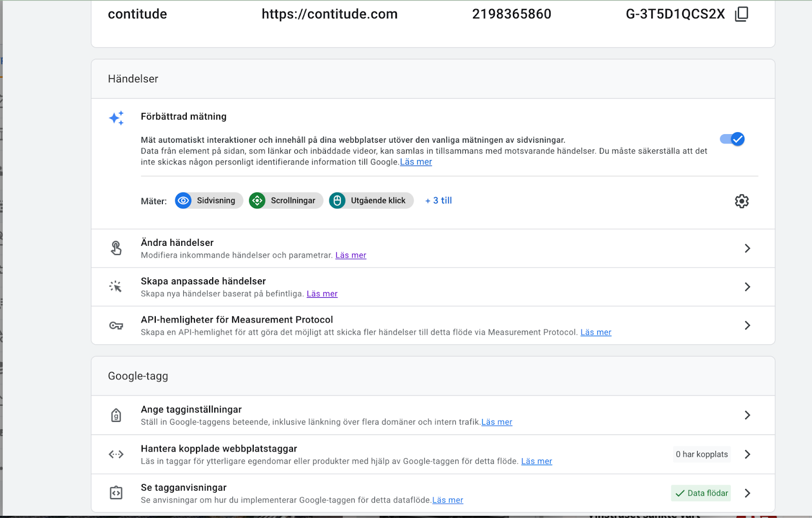Viewport: 812px width, 518px height.
Task: Open enhanced measurement settings gear
Action: [x=741, y=201]
